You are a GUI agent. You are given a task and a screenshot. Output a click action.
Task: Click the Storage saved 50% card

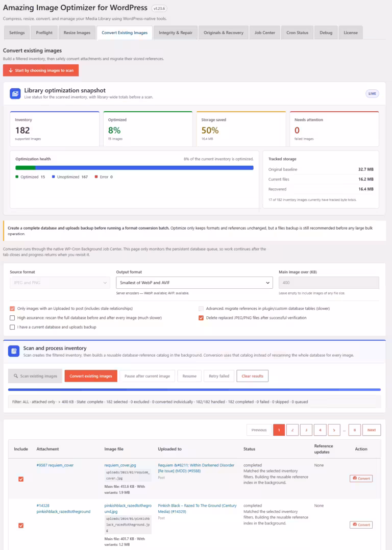tap(241, 129)
